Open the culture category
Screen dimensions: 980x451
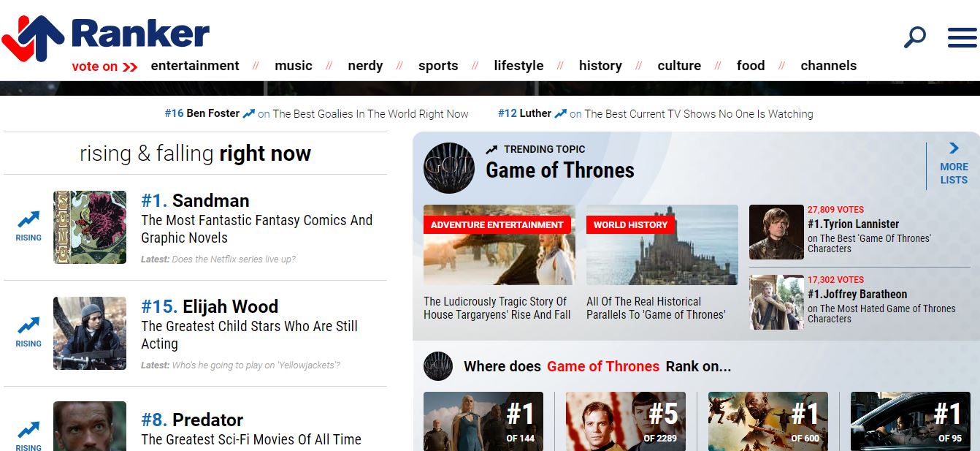(x=679, y=66)
